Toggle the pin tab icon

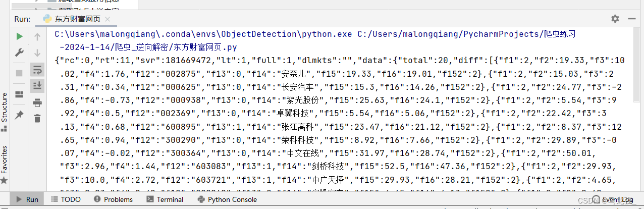click(19, 115)
